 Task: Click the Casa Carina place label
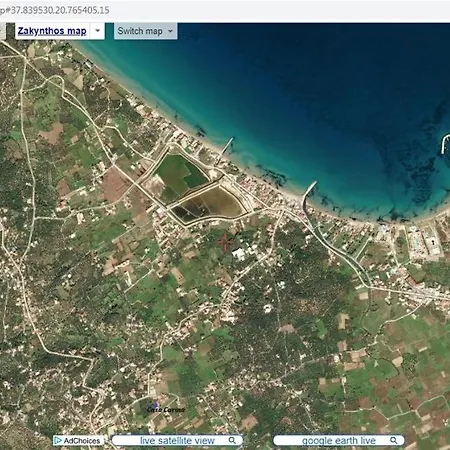point(166,409)
